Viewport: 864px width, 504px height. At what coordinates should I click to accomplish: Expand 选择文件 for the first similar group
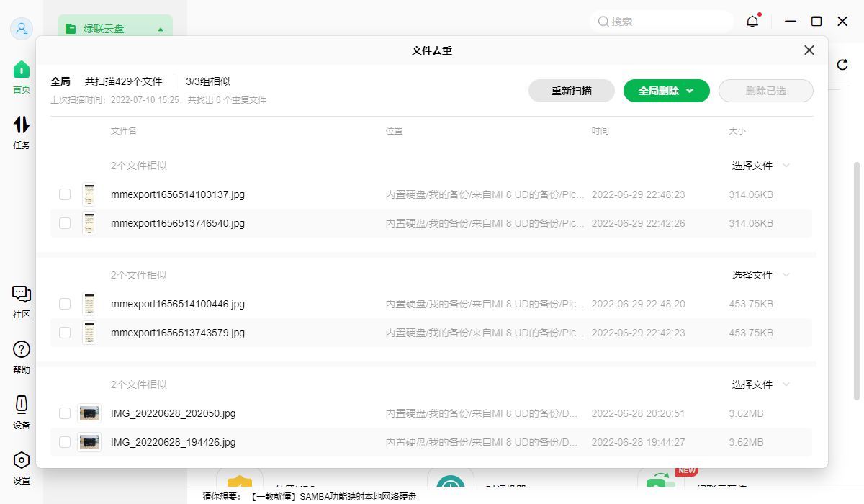759,166
